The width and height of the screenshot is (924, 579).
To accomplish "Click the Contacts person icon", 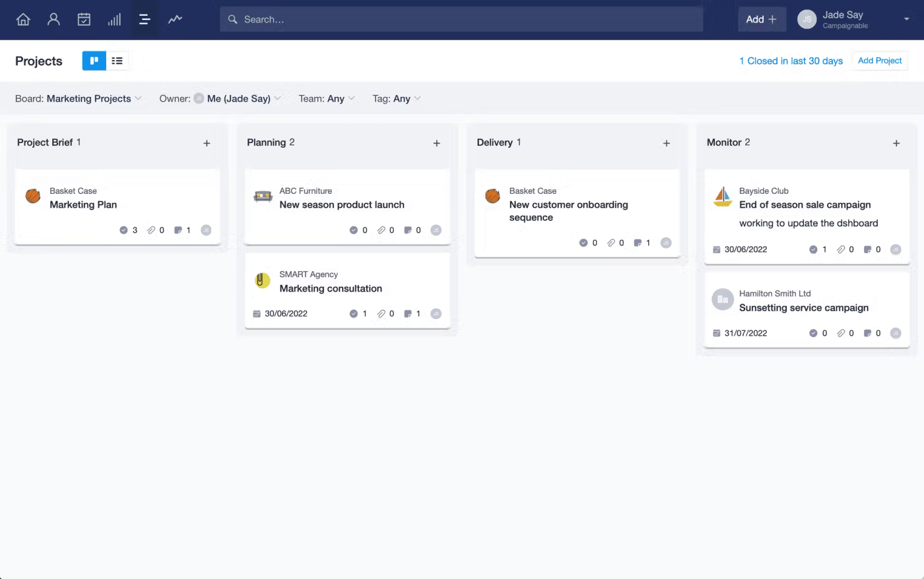I will pos(53,19).
